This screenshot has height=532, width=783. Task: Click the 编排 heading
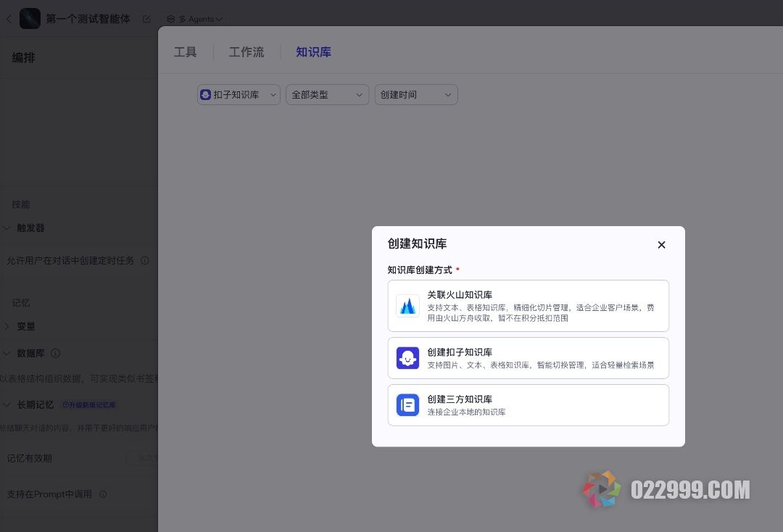click(23, 58)
